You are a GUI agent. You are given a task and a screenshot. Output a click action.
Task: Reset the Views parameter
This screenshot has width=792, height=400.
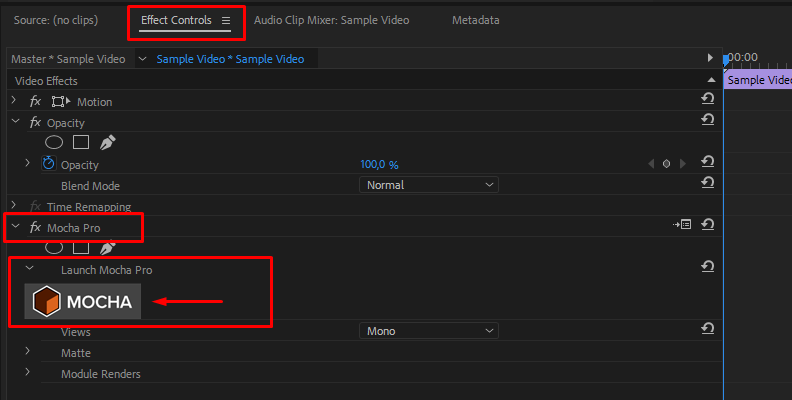[x=708, y=329]
